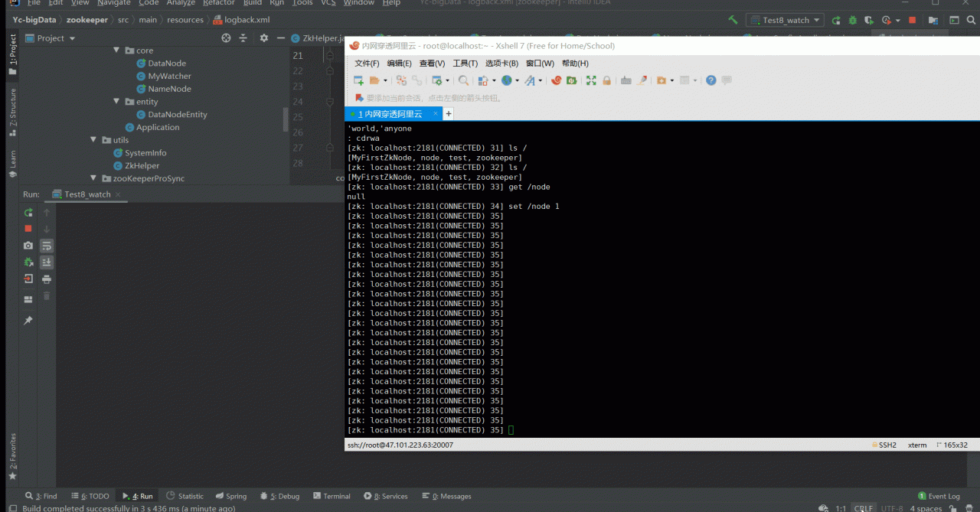Click Xshell Help question mark icon
This screenshot has width=980, height=512.
pyautogui.click(x=711, y=80)
